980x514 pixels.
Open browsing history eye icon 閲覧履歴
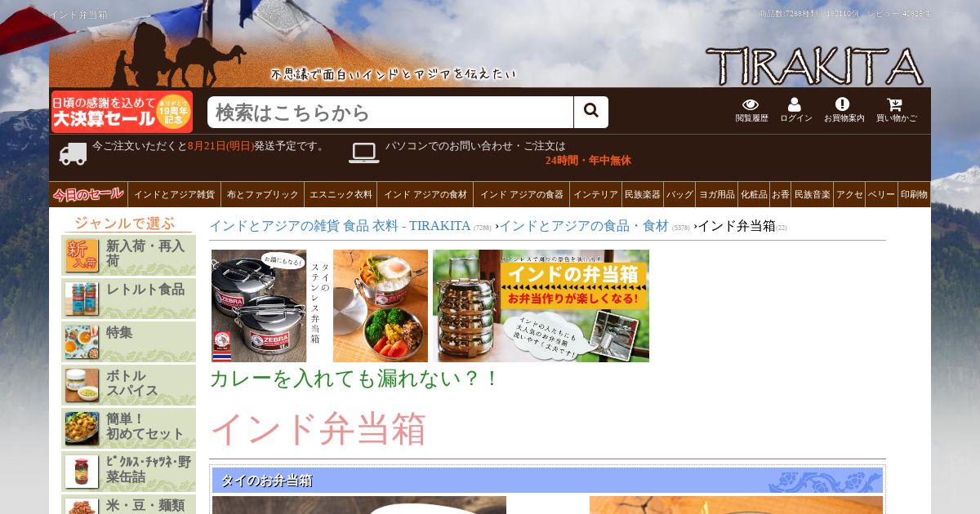coord(751,110)
